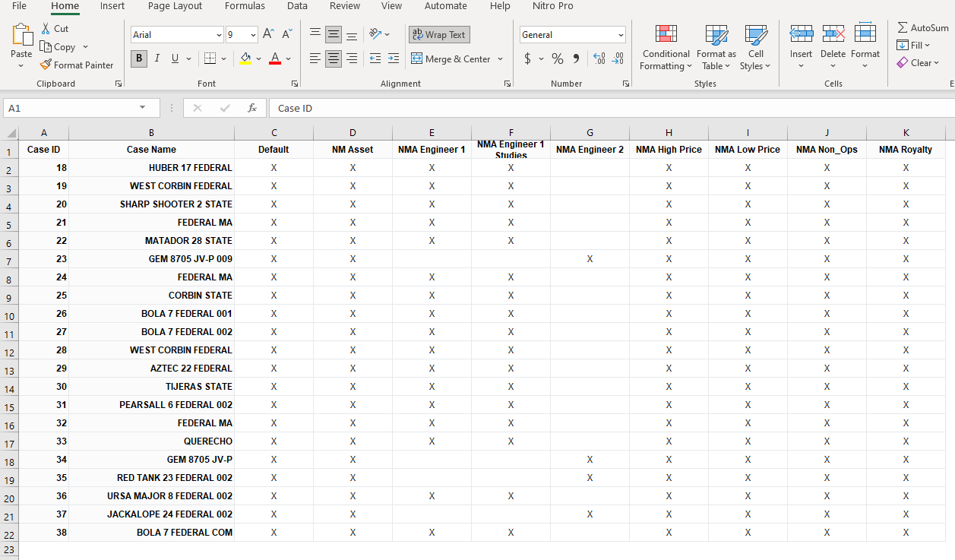
Task: Expand the General number format dropdown
Action: coord(621,35)
